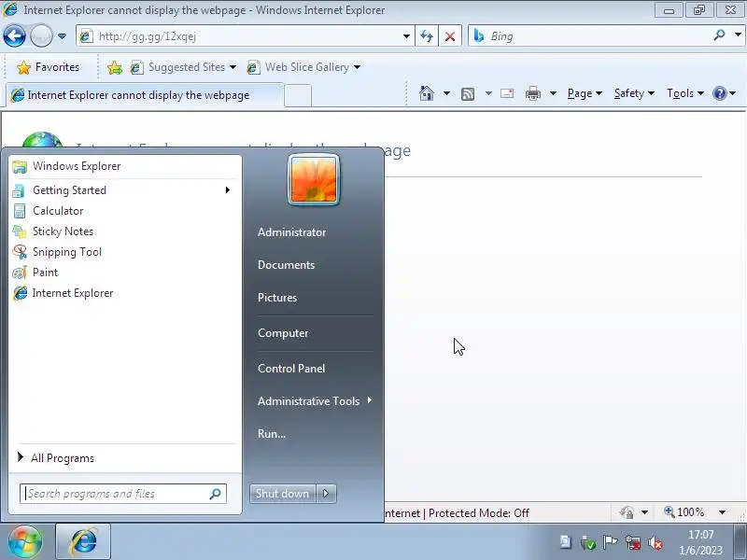Open Suggested Sites in favorites bar
This screenshot has width=747, height=560.
point(183,67)
